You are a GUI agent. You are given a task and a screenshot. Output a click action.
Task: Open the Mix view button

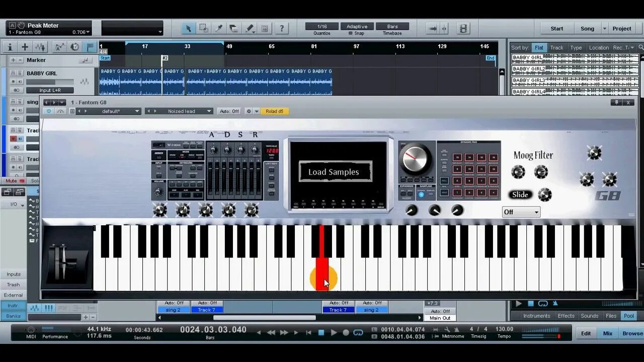coord(608,333)
